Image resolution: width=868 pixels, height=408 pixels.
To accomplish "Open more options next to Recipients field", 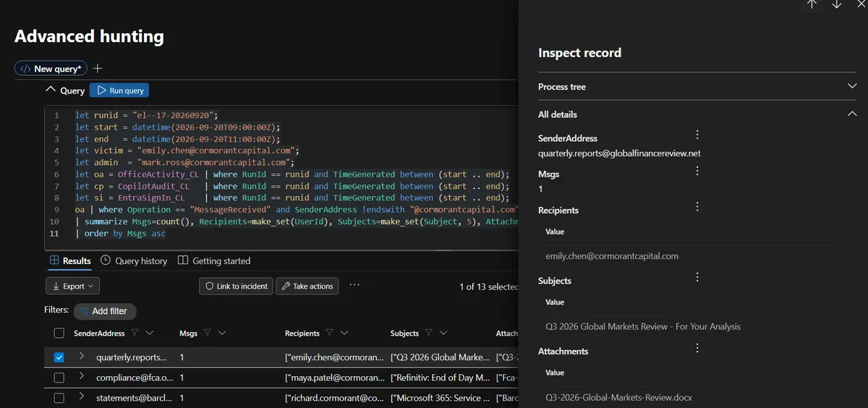I will click(x=697, y=207).
